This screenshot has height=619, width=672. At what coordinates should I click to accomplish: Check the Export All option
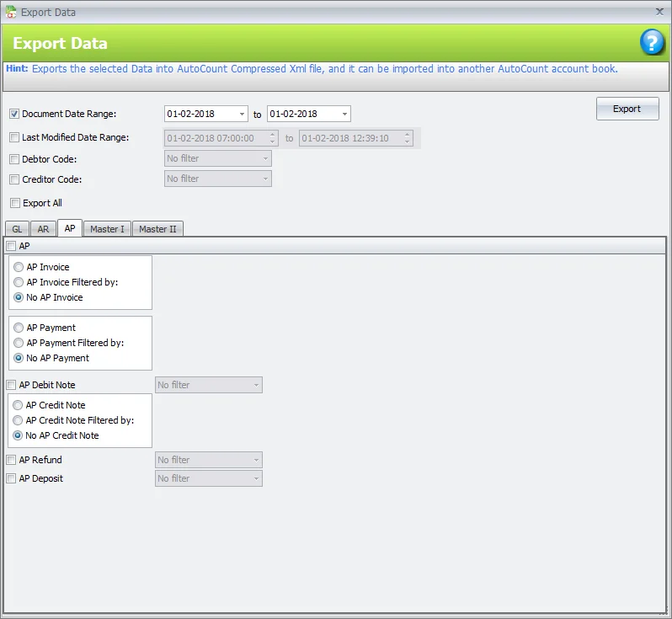pos(14,203)
